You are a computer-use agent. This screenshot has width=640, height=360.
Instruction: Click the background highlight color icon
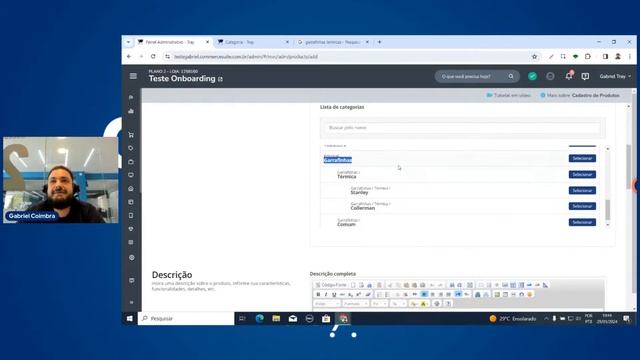pos(424,304)
